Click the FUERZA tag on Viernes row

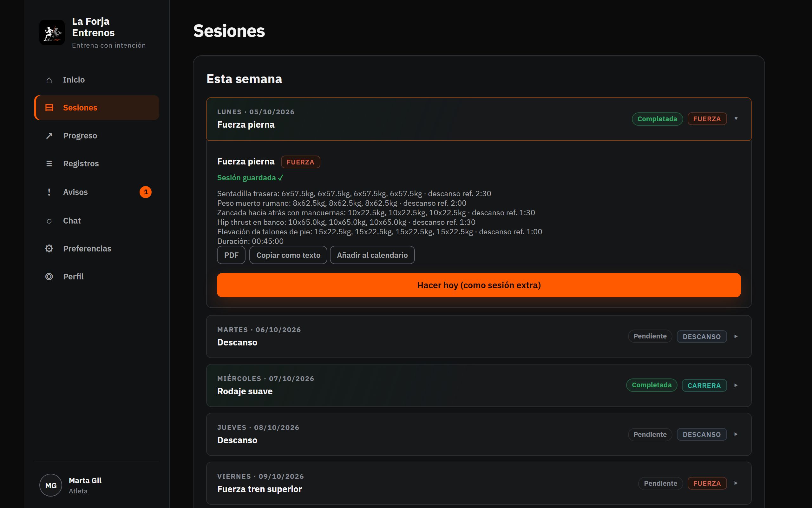707,483
